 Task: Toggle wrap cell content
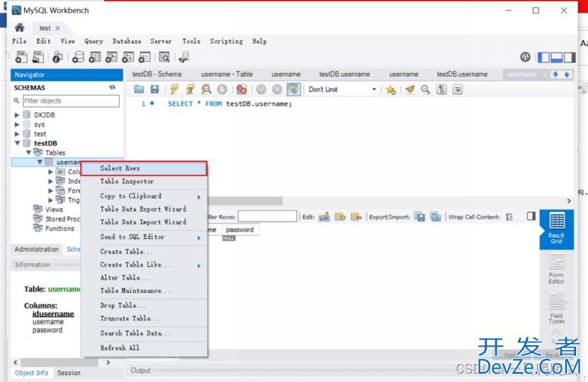[509, 216]
